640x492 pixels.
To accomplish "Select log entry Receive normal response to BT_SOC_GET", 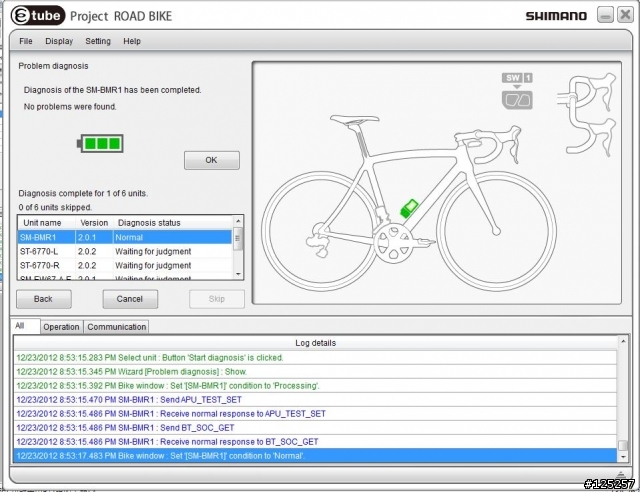I will (x=316, y=442).
